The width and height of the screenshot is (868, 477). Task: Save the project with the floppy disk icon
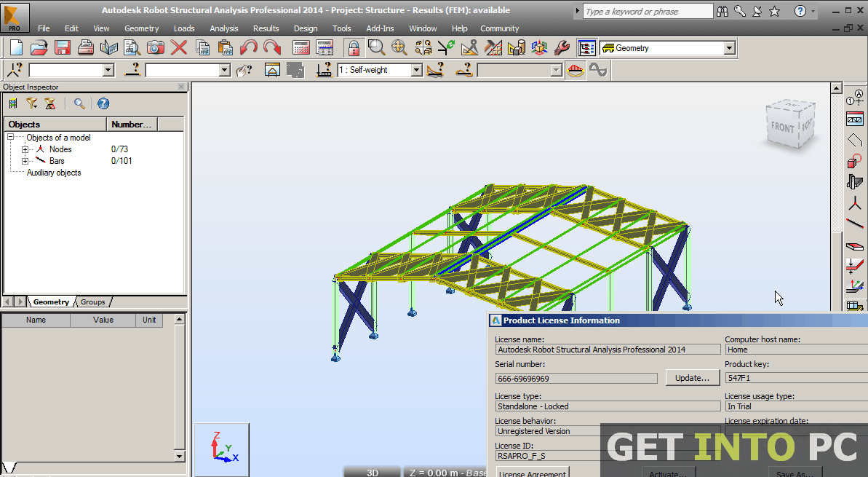(x=62, y=48)
